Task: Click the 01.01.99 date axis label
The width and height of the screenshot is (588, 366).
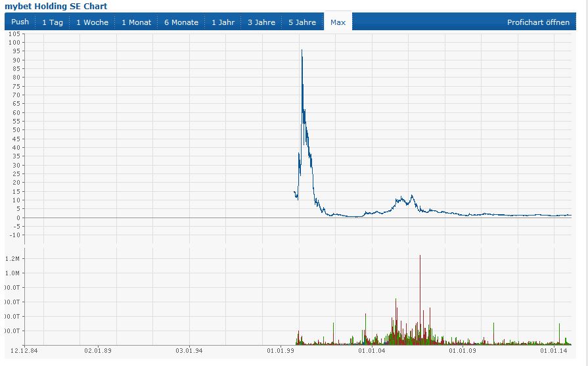Action: click(x=281, y=351)
